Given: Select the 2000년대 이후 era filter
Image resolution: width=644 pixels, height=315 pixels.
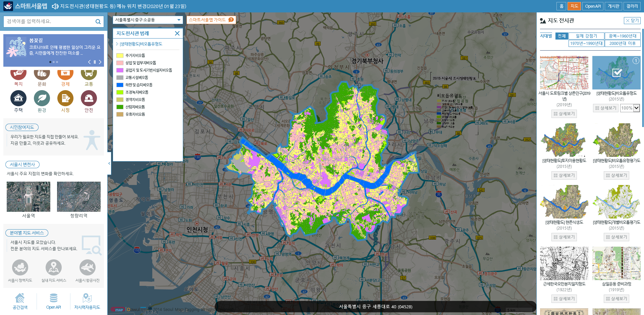Looking at the screenshot, I should [623, 43].
